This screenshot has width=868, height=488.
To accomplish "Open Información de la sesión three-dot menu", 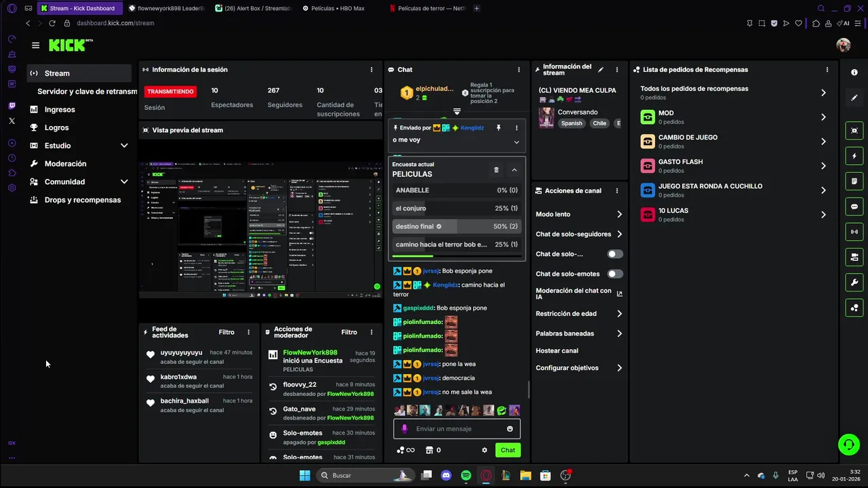I will (x=372, y=70).
